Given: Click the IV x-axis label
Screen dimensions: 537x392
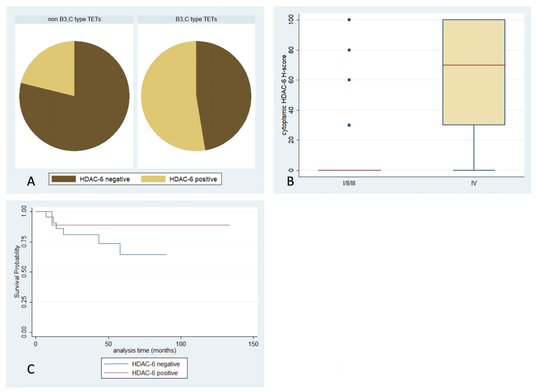Looking at the screenshot, I should [x=474, y=184].
